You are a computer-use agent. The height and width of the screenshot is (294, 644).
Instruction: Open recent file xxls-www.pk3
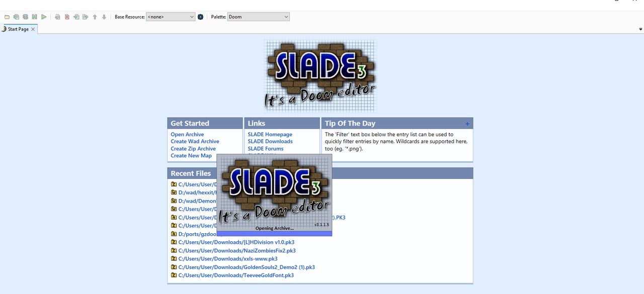(228, 259)
